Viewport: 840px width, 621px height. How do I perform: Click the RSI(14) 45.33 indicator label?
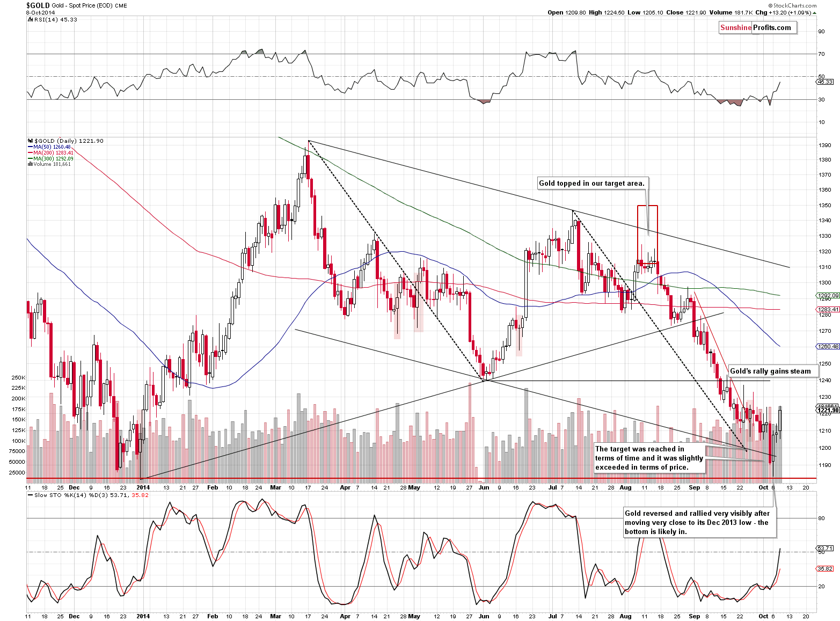tap(53, 19)
